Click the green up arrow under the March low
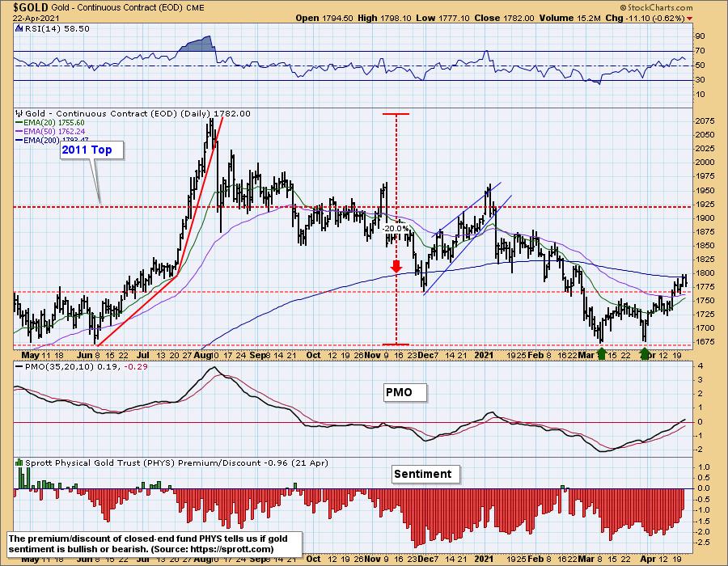728x566 pixels. tap(601, 354)
